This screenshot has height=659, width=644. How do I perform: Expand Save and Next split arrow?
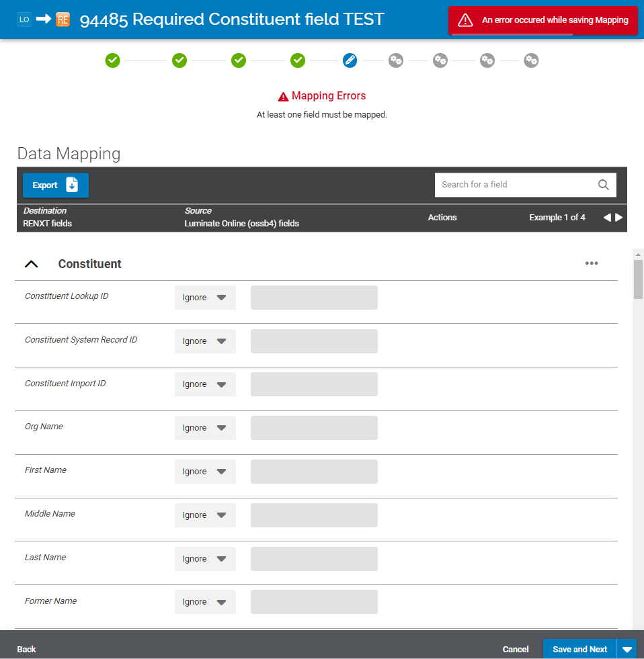[627, 650]
